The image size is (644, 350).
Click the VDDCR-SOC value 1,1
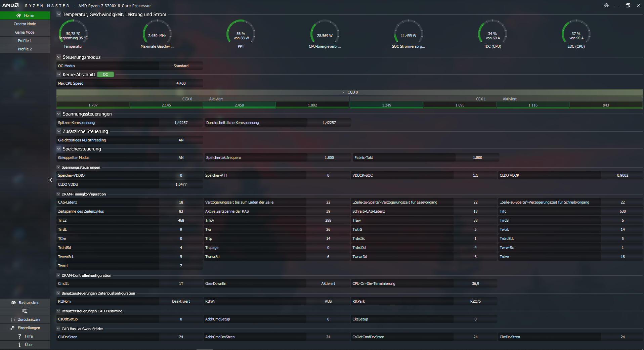tap(475, 175)
